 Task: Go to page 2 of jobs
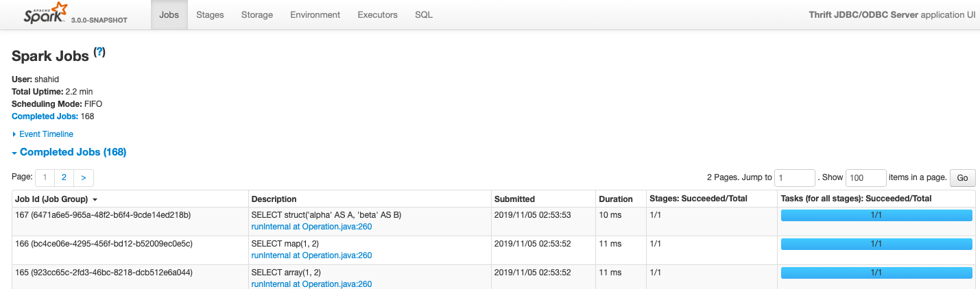[64, 177]
